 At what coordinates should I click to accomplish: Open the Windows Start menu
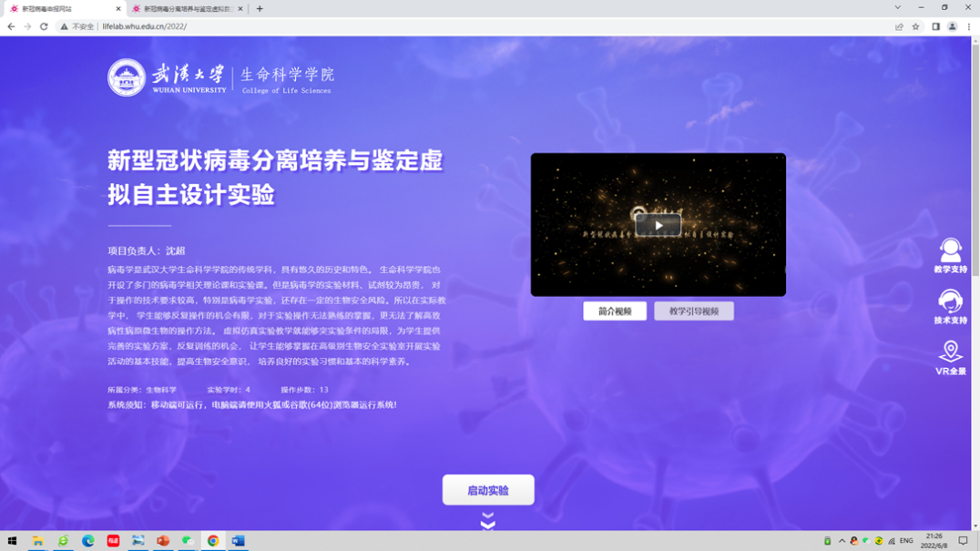pyautogui.click(x=12, y=540)
